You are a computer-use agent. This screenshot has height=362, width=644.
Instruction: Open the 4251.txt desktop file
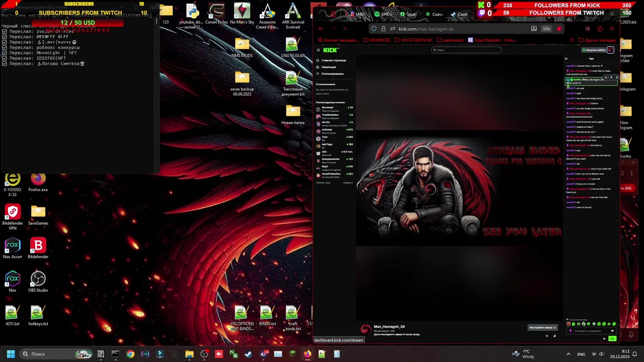pyautogui.click(x=12, y=316)
